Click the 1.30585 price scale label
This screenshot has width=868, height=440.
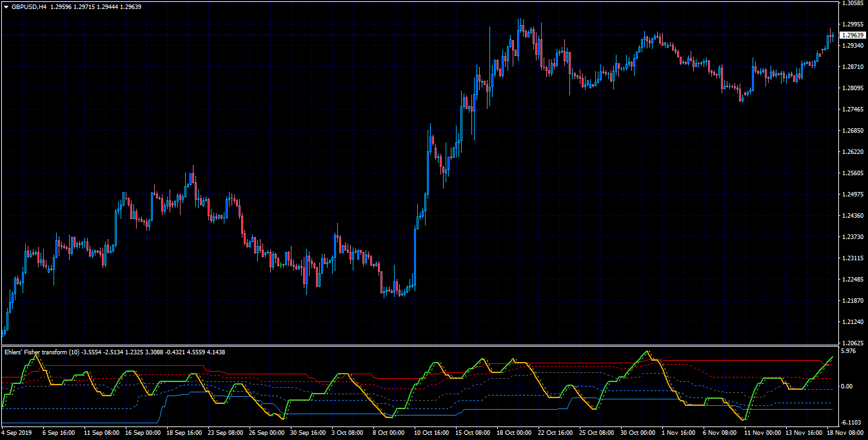853,3
